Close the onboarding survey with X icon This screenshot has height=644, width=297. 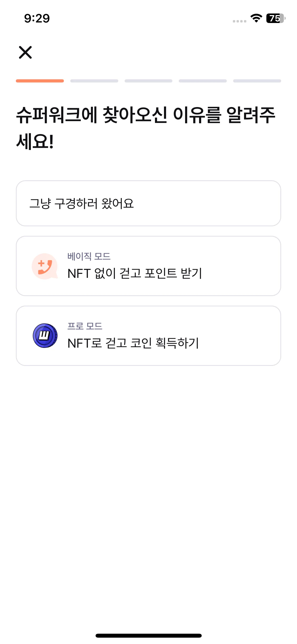[x=25, y=52]
